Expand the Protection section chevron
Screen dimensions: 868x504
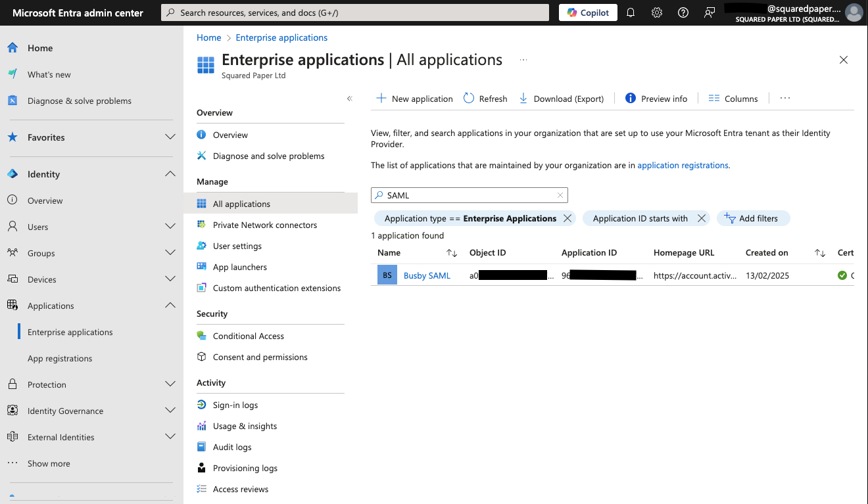[x=170, y=384]
